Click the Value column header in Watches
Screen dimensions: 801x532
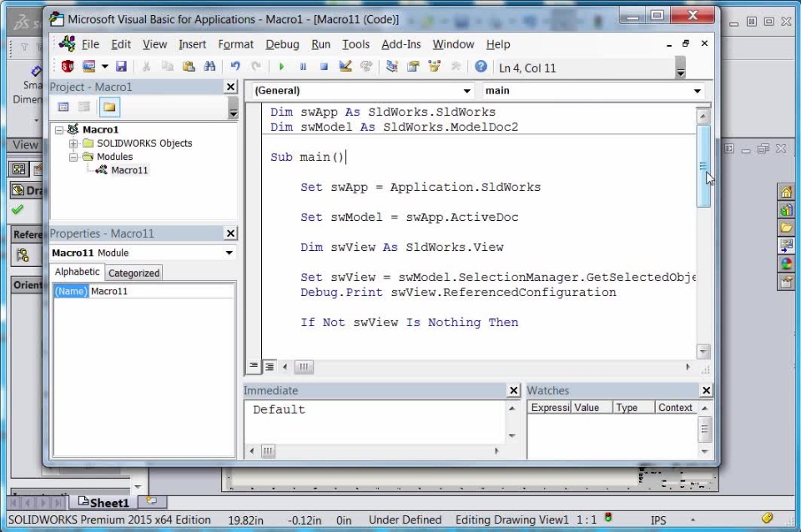592,408
